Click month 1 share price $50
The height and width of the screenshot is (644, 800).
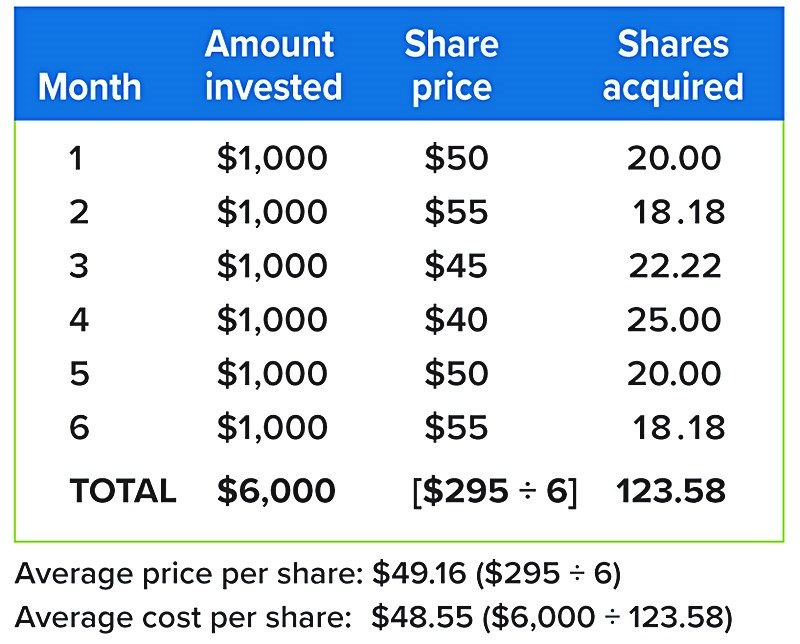click(456, 158)
